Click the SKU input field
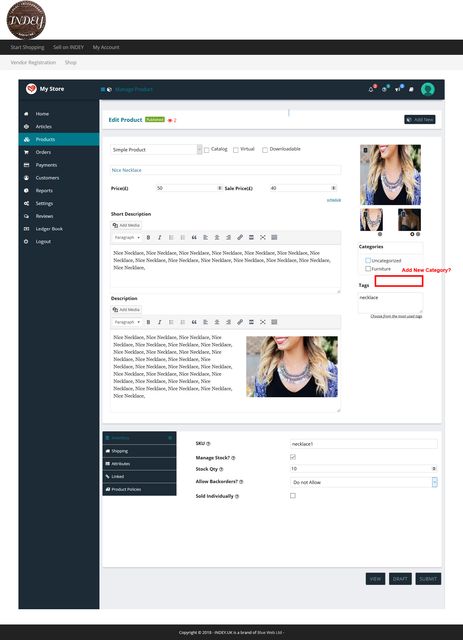This screenshot has width=463, height=640. (363, 444)
